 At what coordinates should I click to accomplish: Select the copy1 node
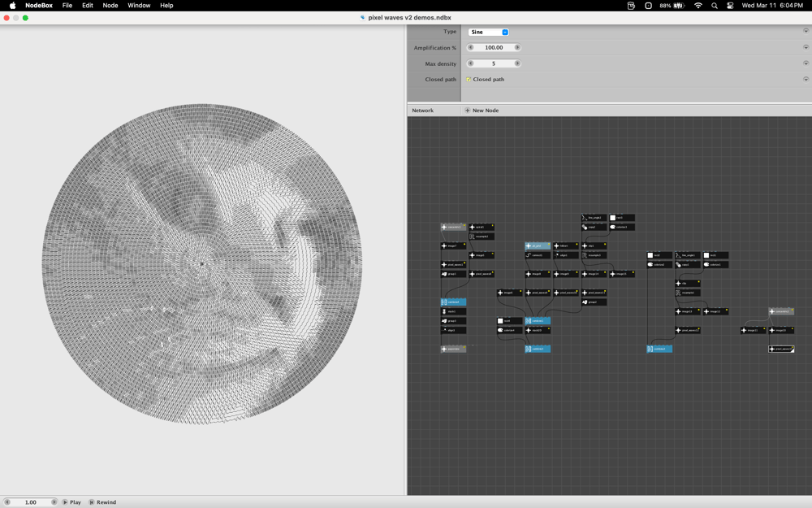tap(688, 264)
